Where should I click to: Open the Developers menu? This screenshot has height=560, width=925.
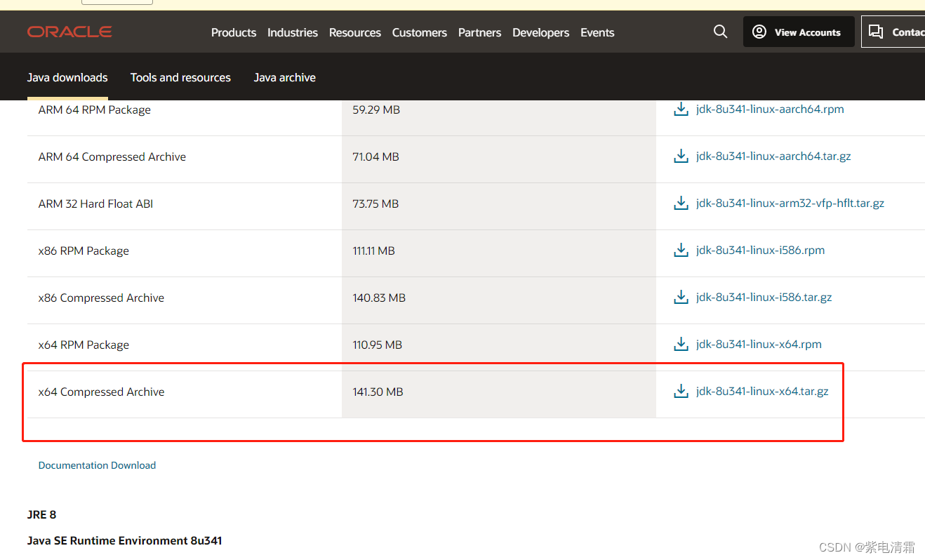[541, 32]
